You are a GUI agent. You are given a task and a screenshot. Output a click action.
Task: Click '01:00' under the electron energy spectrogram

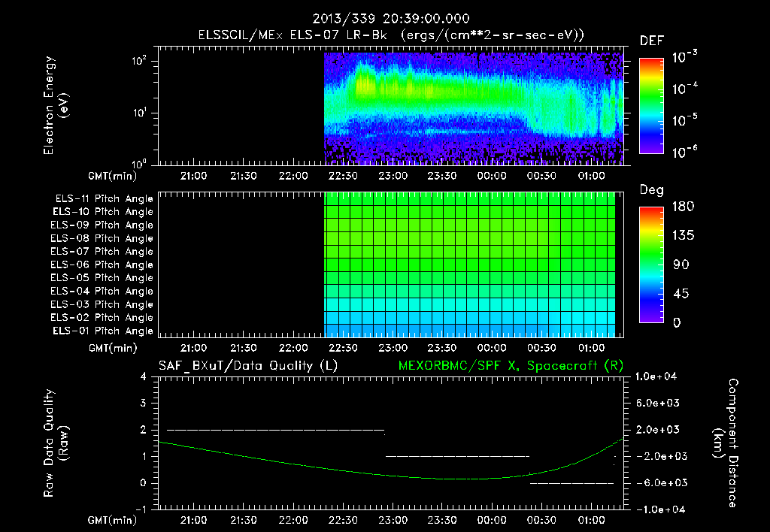pyautogui.click(x=591, y=176)
